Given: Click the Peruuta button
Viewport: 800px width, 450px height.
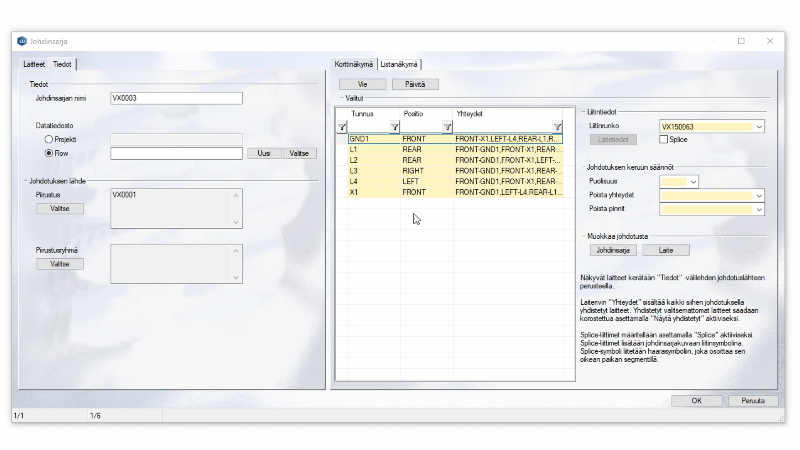Looking at the screenshot, I should point(753,400).
